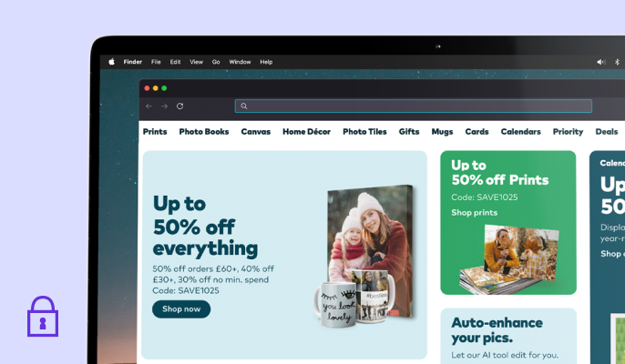Go to the Photo Books category
The image size is (625, 364).
(204, 132)
